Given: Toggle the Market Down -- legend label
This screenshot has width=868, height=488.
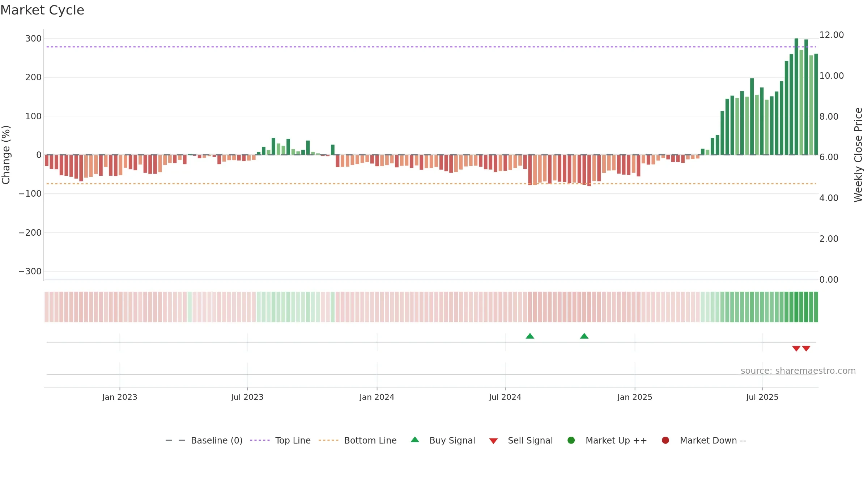Looking at the screenshot, I should [x=713, y=441].
